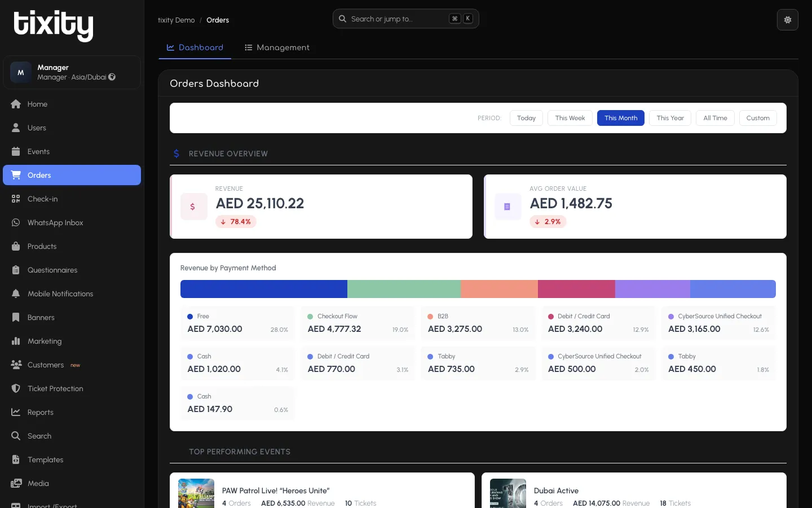Click the Avg Order Value receipt icon

pyautogui.click(x=508, y=207)
